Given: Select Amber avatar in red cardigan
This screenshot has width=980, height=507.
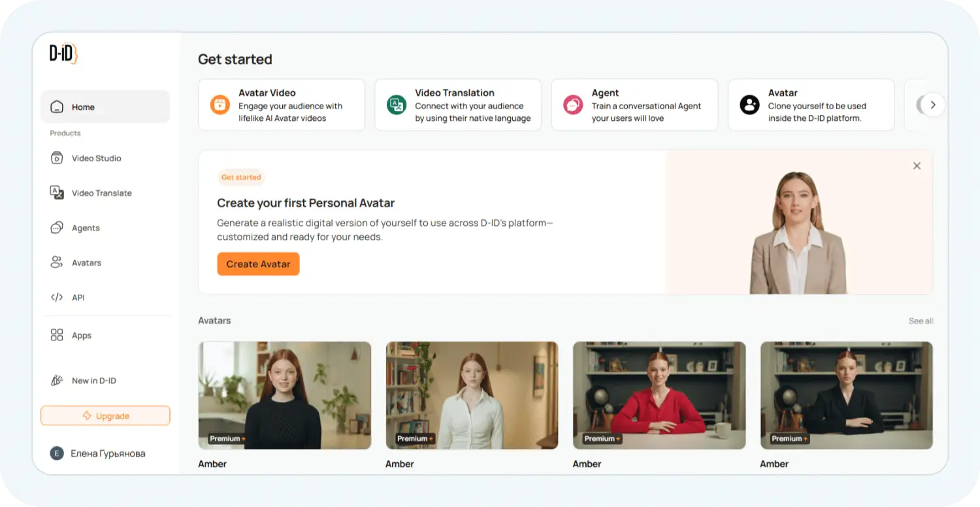Looking at the screenshot, I should click(659, 395).
